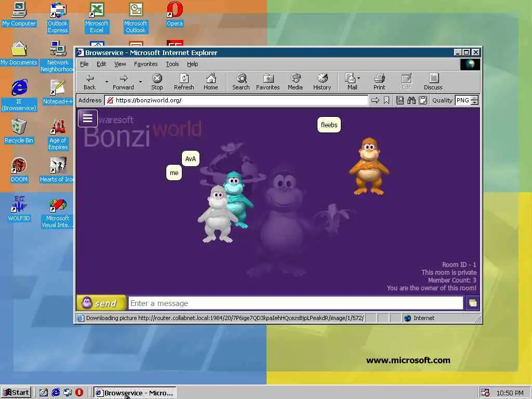532x399 pixels.
Task: Select the WOLF3D desktop icon
Action: point(19,209)
